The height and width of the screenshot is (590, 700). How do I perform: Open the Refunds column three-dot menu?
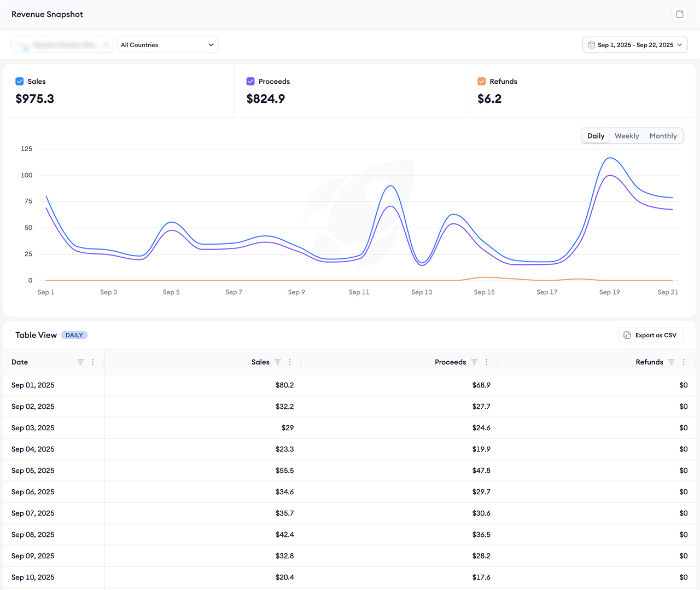[x=684, y=362]
